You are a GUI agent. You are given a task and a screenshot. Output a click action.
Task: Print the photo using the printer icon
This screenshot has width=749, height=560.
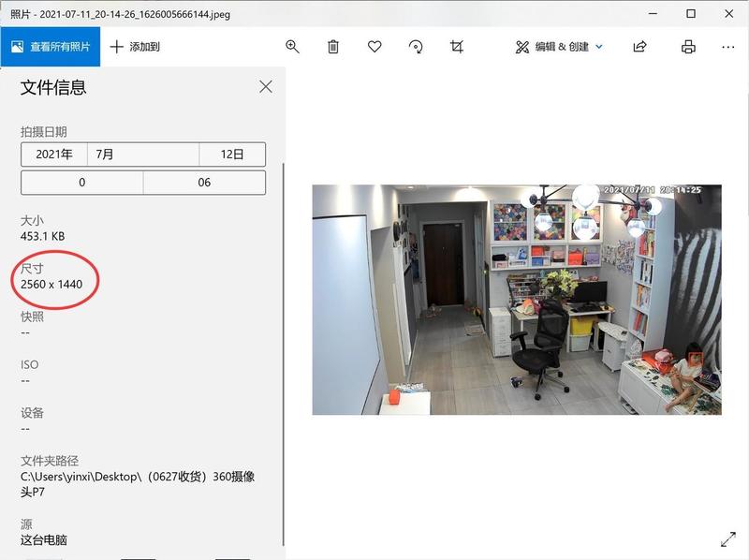click(x=688, y=47)
